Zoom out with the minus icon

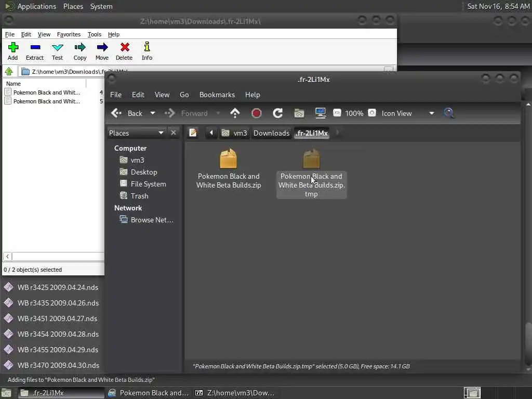(x=337, y=113)
